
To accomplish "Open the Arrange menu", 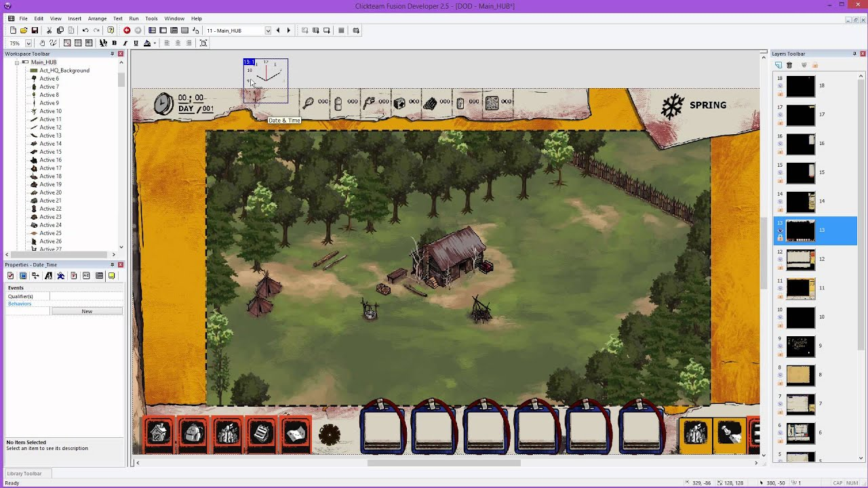I will point(97,18).
